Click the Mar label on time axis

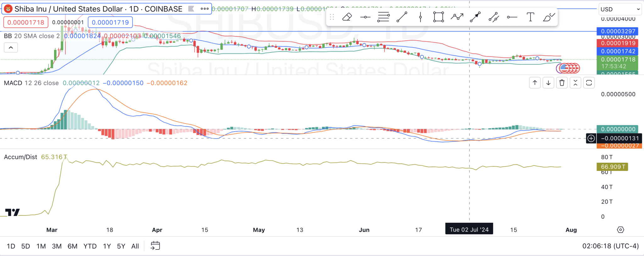(52, 230)
